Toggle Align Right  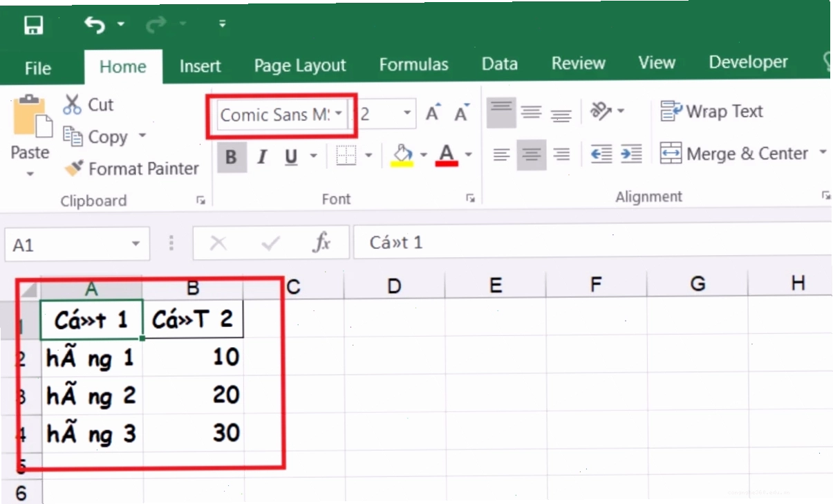(x=562, y=154)
